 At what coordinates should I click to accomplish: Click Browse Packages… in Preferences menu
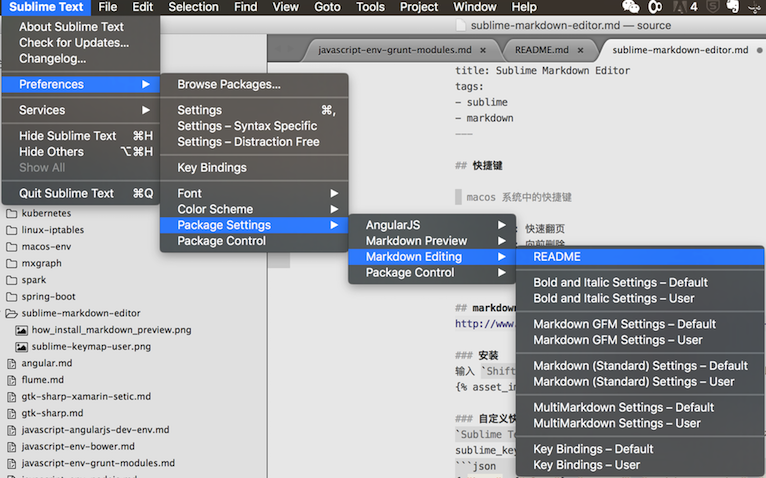[x=228, y=85]
